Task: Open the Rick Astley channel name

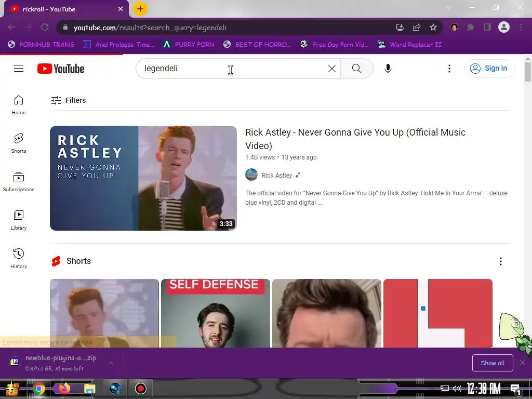Action: [277, 176]
